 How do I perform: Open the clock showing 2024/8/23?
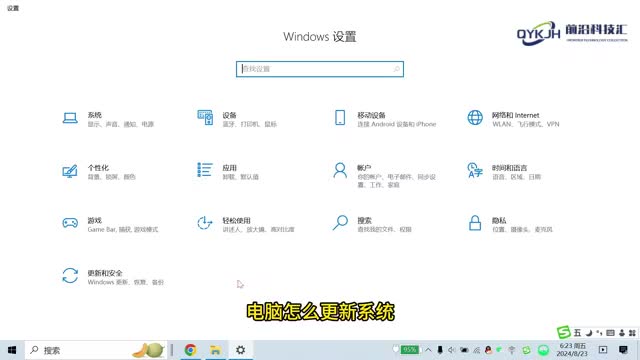tap(572, 350)
